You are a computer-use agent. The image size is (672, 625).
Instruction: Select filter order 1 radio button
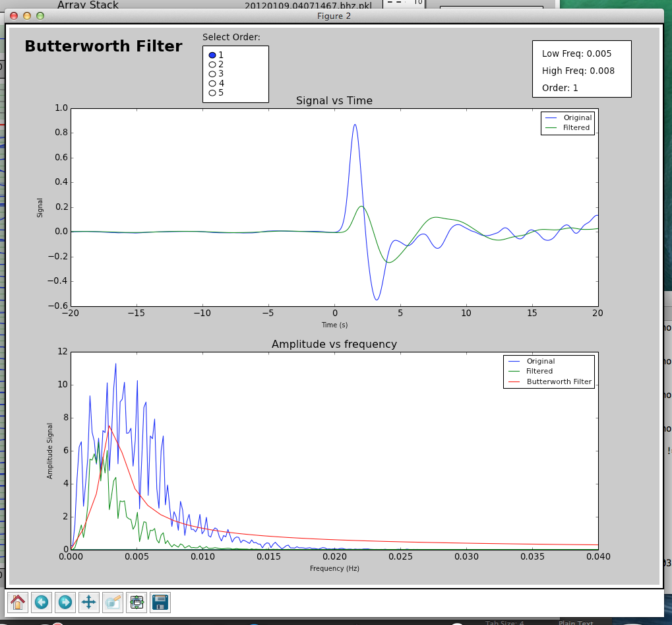[212, 55]
